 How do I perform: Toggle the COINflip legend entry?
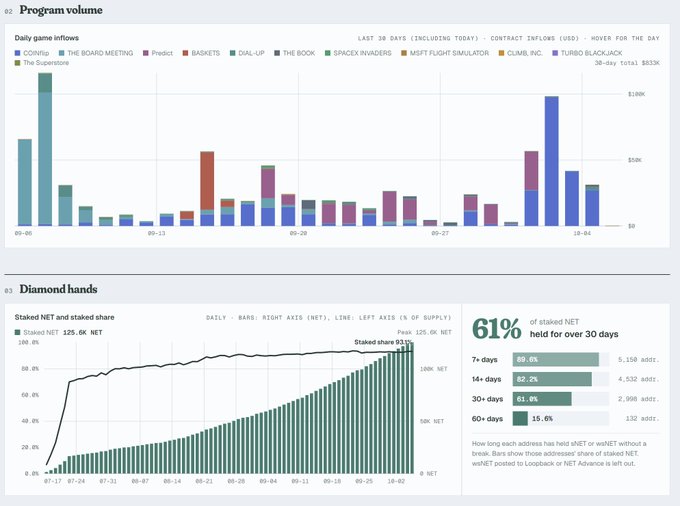pos(32,53)
